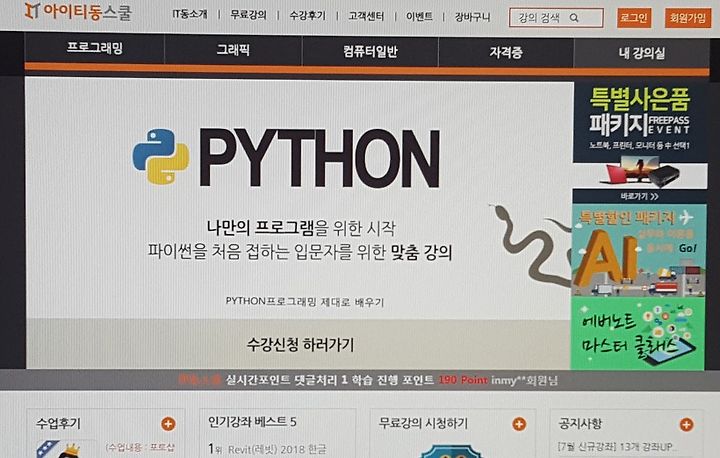Viewport: 720px width, 458px height.
Task: Open plus icon next to 공지사항
Action: (686, 424)
